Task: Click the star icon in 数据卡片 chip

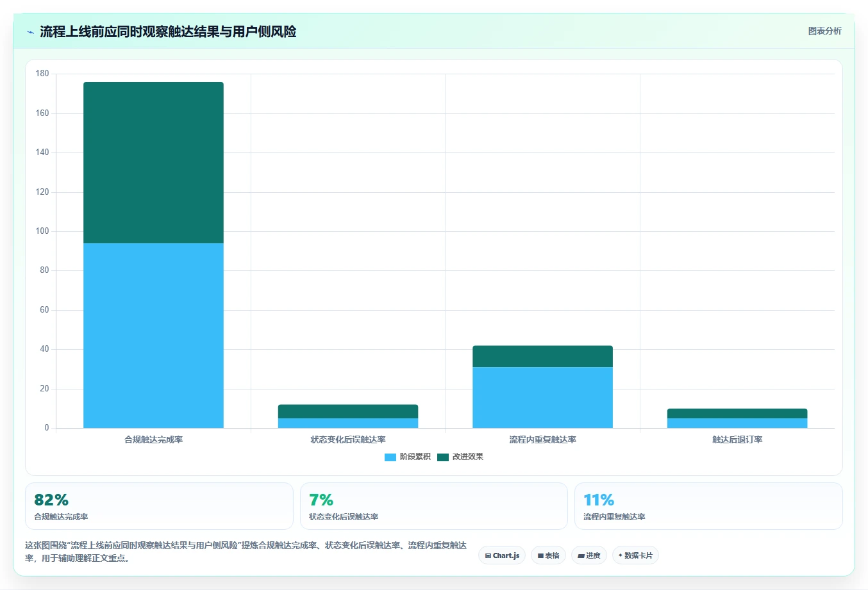Action: click(621, 555)
